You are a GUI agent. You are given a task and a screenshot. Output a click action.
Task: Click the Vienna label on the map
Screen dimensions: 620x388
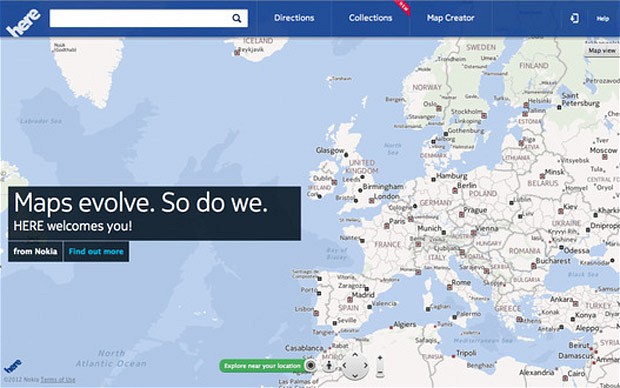pos(487,228)
